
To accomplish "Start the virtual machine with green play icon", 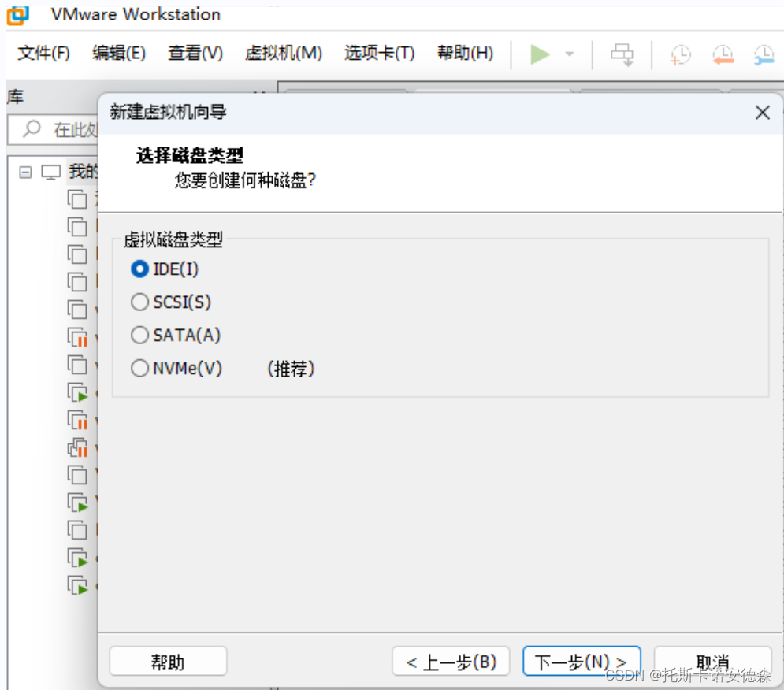I will (x=540, y=54).
